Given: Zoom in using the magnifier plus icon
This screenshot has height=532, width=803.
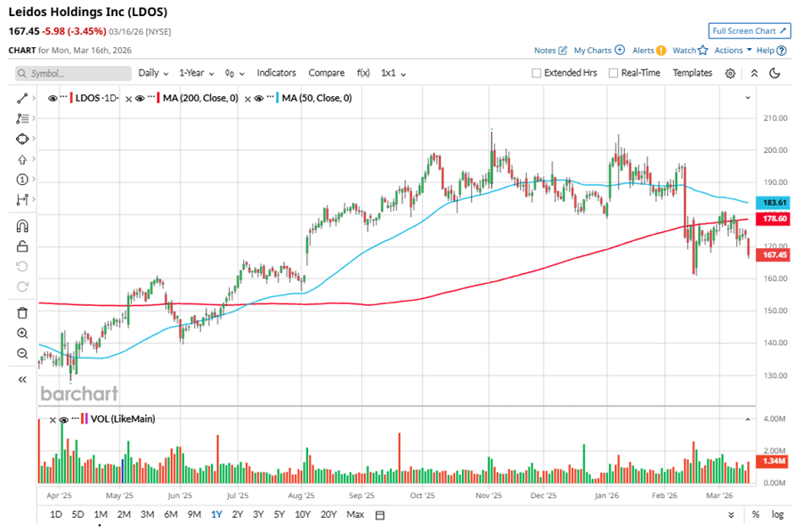Looking at the screenshot, I should tap(22, 334).
